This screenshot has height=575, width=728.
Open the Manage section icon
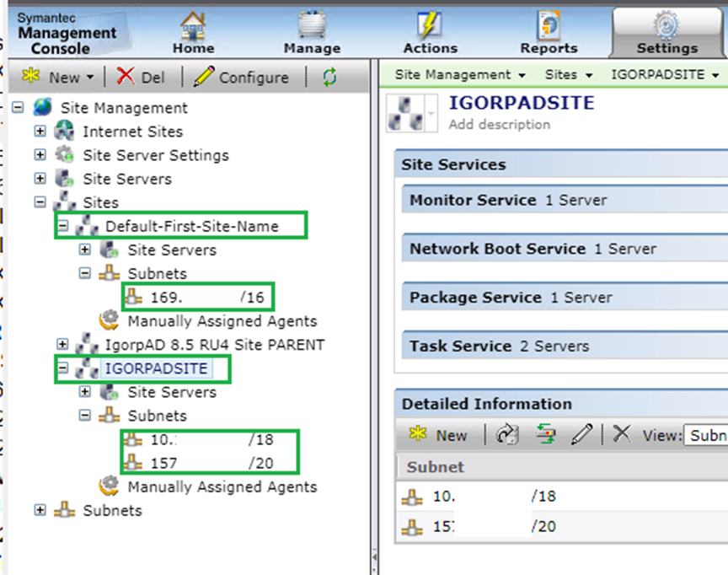pos(312,24)
